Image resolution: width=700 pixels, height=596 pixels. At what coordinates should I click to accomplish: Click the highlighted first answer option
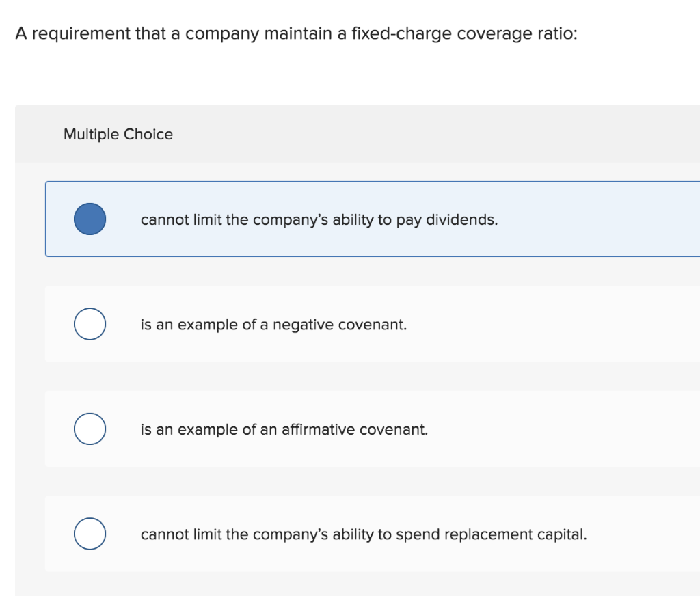point(342,219)
